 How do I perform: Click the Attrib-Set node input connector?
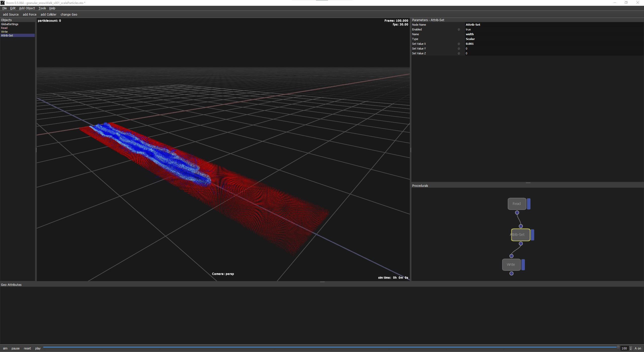point(521,226)
